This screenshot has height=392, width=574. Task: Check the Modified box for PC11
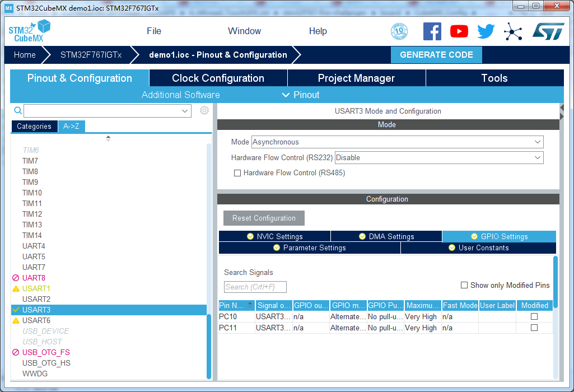click(534, 328)
